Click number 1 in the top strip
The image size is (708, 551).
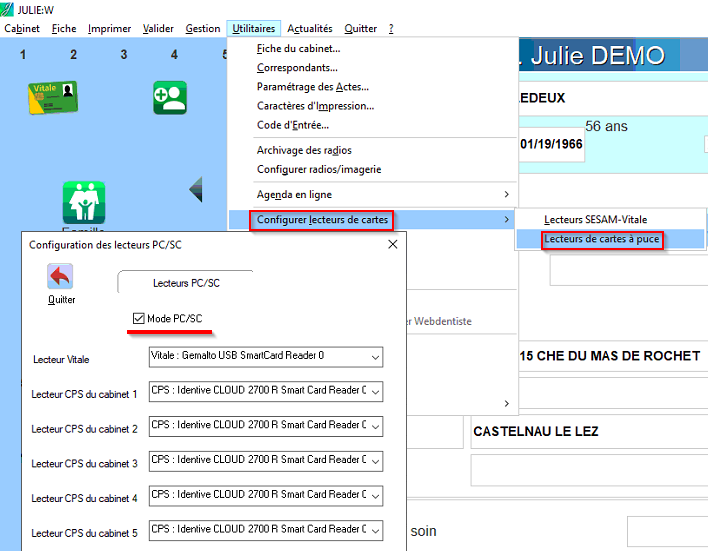point(23,55)
